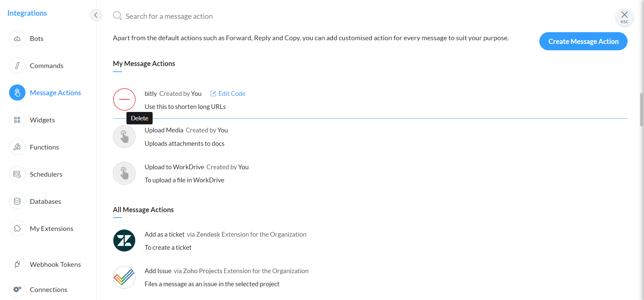The width and height of the screenshot is (644, 300).
Task: Go to Functions menu item
Action: pos(44,147)
